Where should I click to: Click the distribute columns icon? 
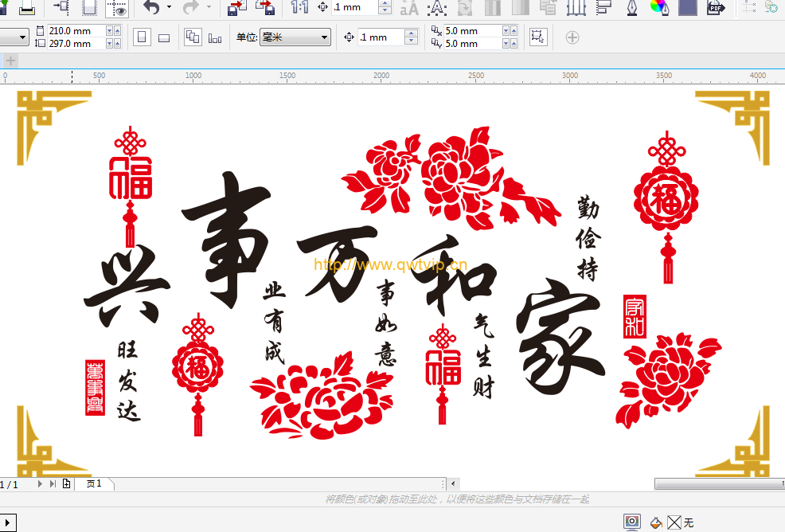(576, 7)
